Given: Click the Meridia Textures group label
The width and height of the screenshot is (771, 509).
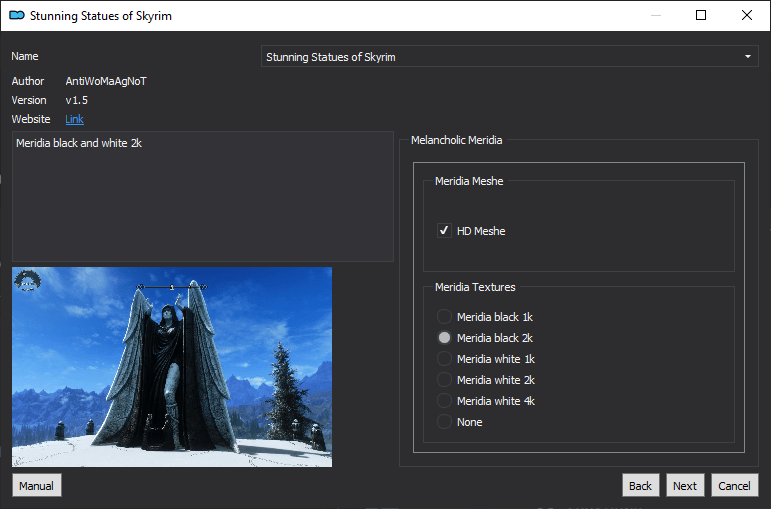Looking at the screenshot, I should coord(475,287).
